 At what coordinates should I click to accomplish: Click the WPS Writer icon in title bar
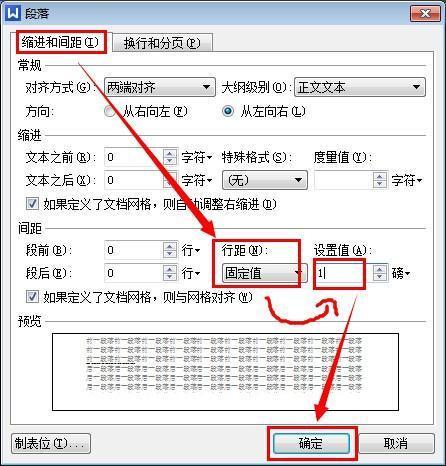14,13
